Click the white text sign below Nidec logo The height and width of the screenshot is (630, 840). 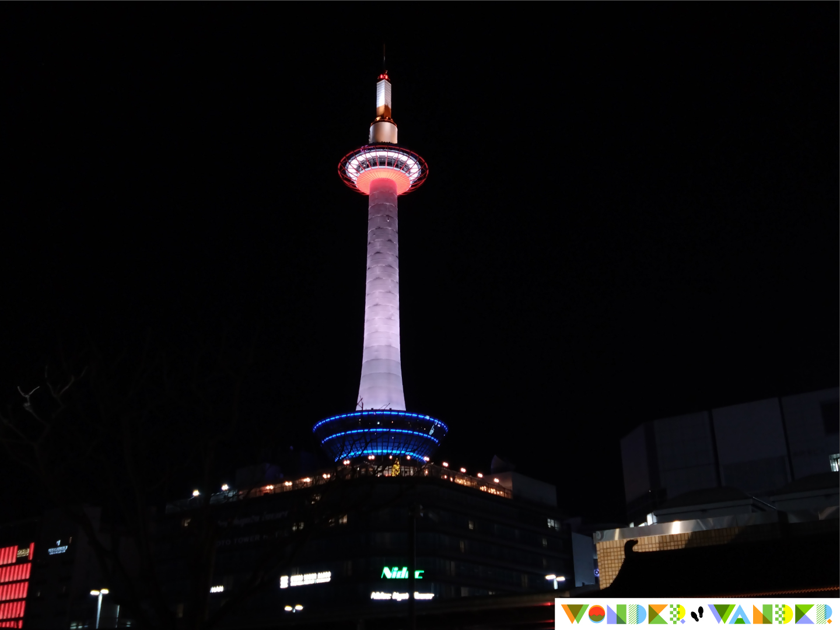coord(402,596)
